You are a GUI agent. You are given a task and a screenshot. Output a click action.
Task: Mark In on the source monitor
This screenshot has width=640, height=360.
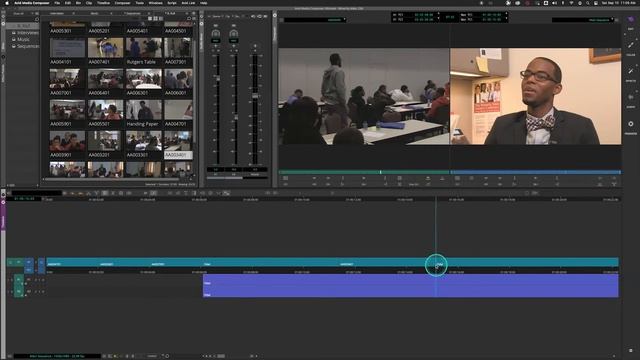click(343, 178)
